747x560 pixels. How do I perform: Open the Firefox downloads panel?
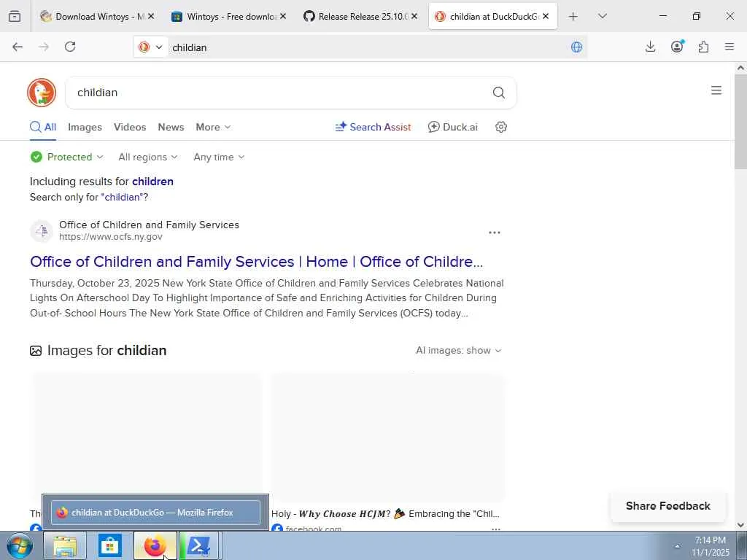(x=650, y=47)
